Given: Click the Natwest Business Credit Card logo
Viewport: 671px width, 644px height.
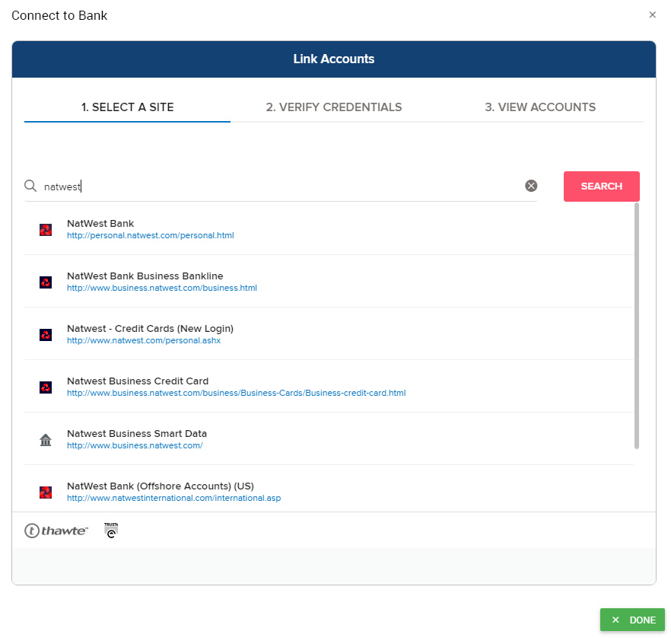Looking at the screenshot, I should 46,387.
